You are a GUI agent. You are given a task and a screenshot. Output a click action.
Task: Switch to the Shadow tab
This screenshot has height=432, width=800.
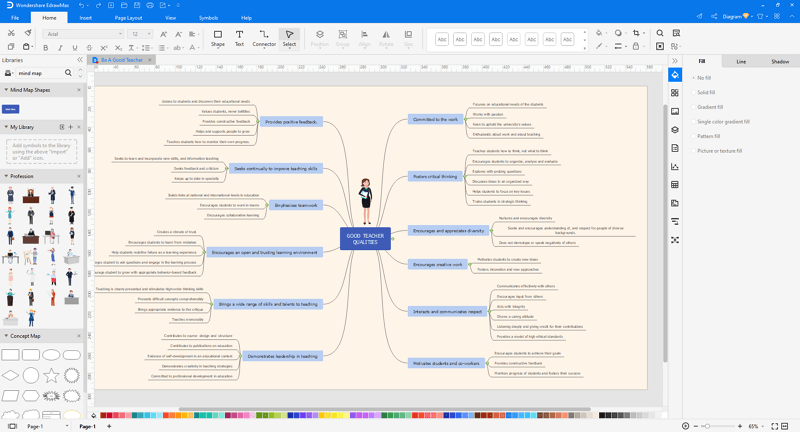[780, 62]
